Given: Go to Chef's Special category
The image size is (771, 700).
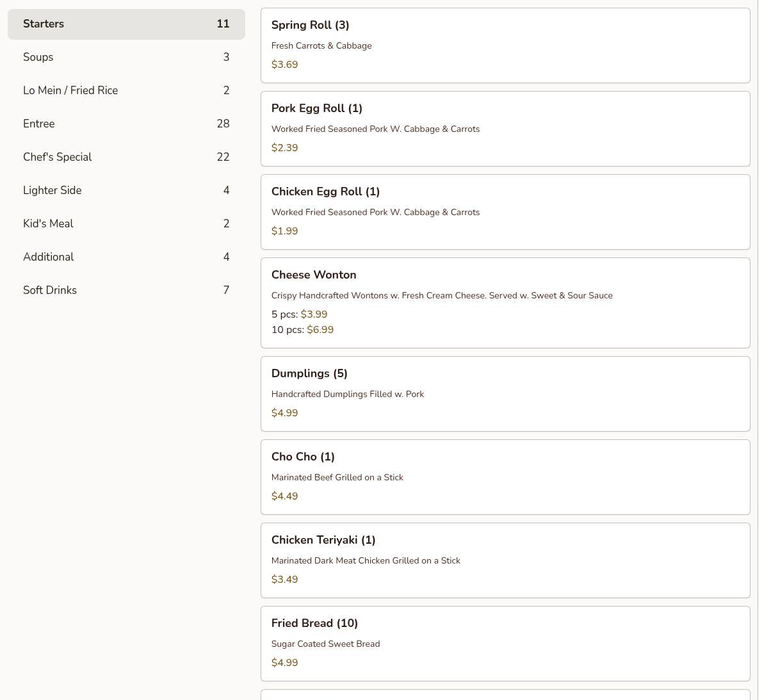Looking at the screenshot, I should [x=126, y=158].
